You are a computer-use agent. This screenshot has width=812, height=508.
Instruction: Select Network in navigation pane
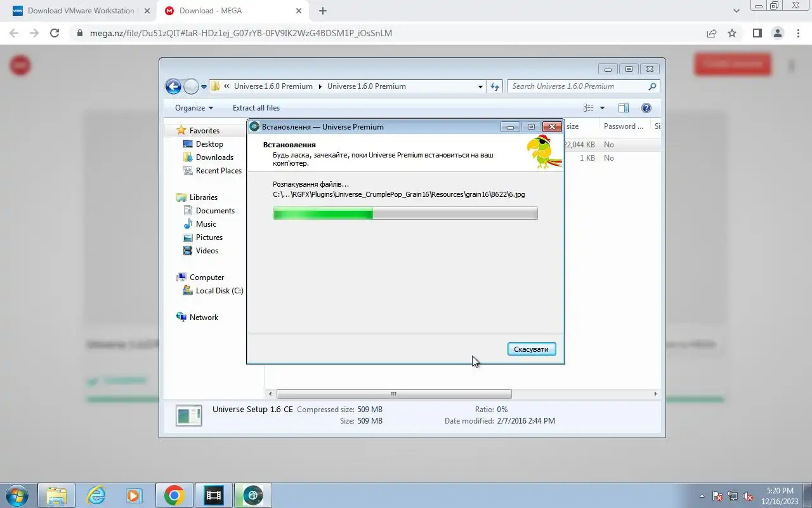coord(204,317)
